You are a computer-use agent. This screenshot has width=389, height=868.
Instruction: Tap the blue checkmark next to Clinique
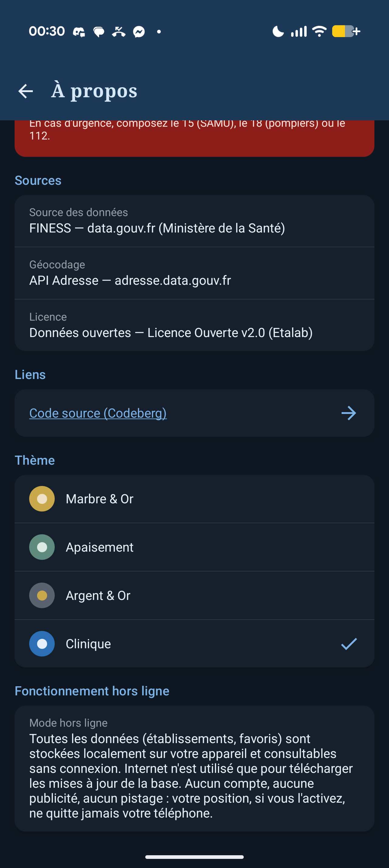[x=349, y=644]
